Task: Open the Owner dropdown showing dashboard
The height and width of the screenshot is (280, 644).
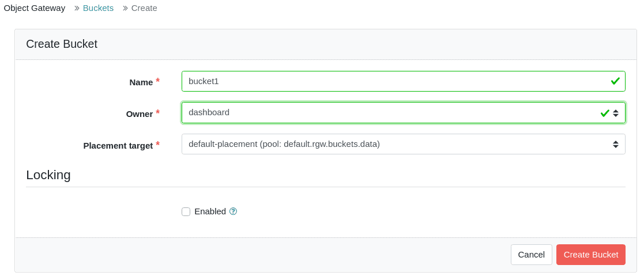Action: (392, 113)
